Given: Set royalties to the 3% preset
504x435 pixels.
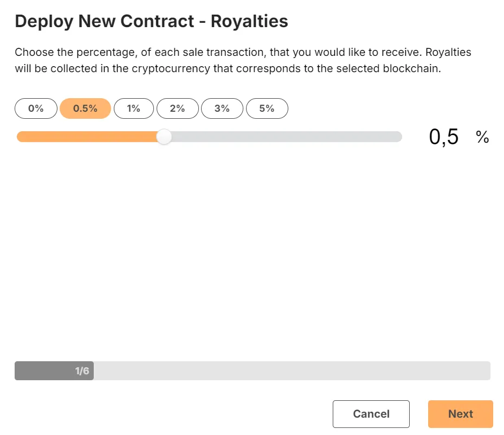Looking at the screenshot, I should 222,108.
